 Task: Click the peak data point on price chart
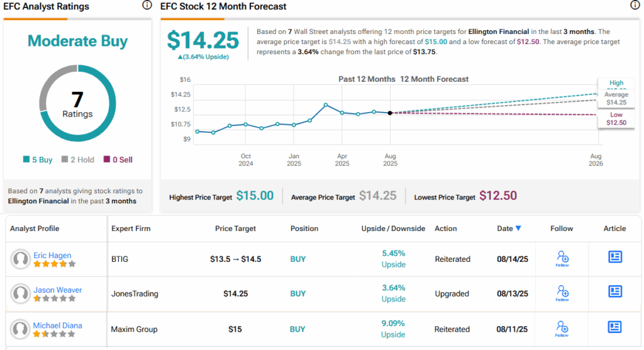(x=326, y=105)
